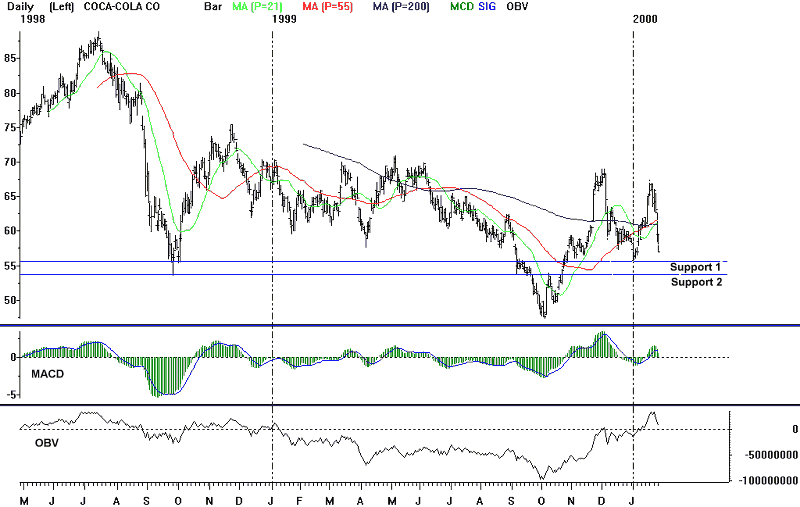The width and height of the screenshot is (800, 507).
Task: Click the MACD axis value '-5'
Action: point(12,394)
